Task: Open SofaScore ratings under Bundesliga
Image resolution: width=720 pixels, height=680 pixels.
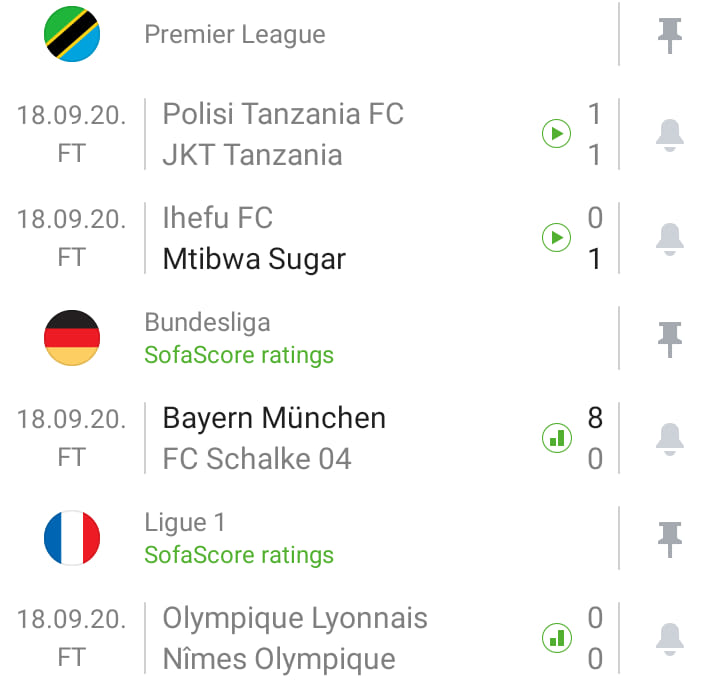Action: 239,355
